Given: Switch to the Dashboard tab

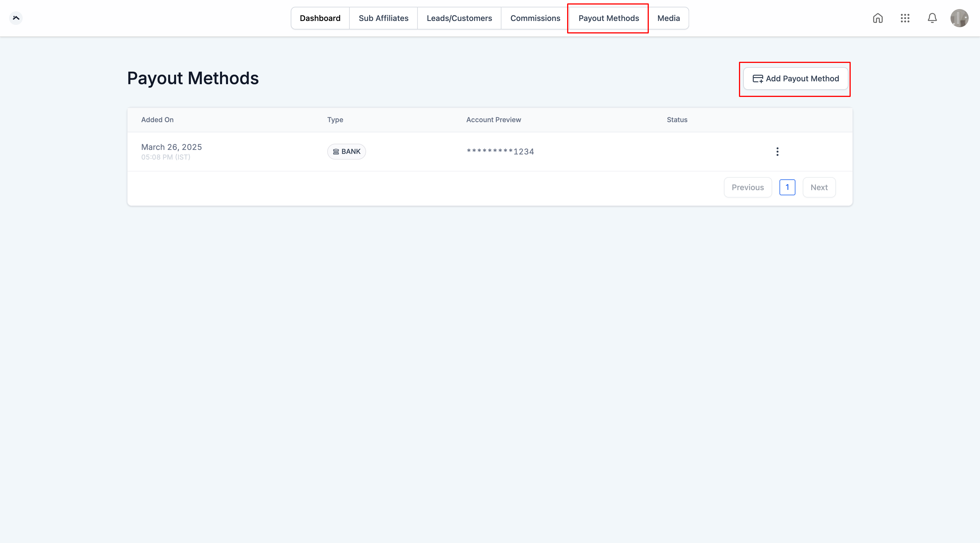Looking at the screenshot, I should (320, 18).
